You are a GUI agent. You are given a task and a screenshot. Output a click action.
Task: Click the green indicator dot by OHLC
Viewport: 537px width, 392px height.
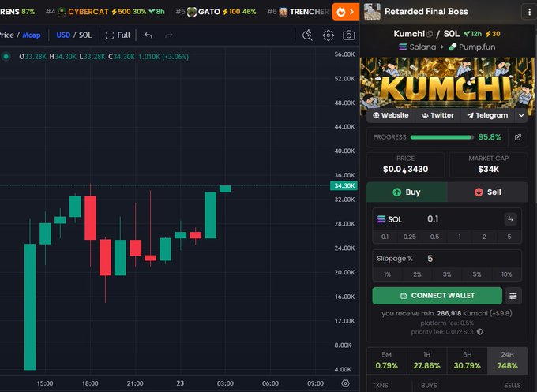[6, 57]
